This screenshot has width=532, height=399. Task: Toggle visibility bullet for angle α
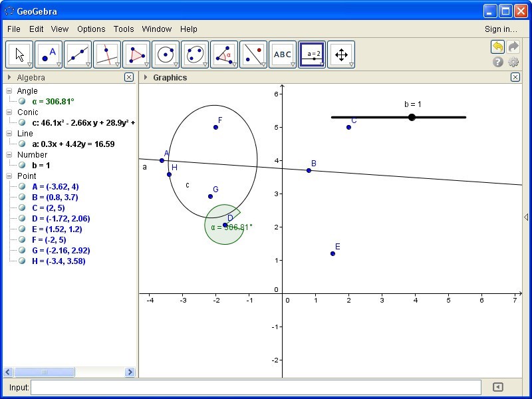pos(23,102)
